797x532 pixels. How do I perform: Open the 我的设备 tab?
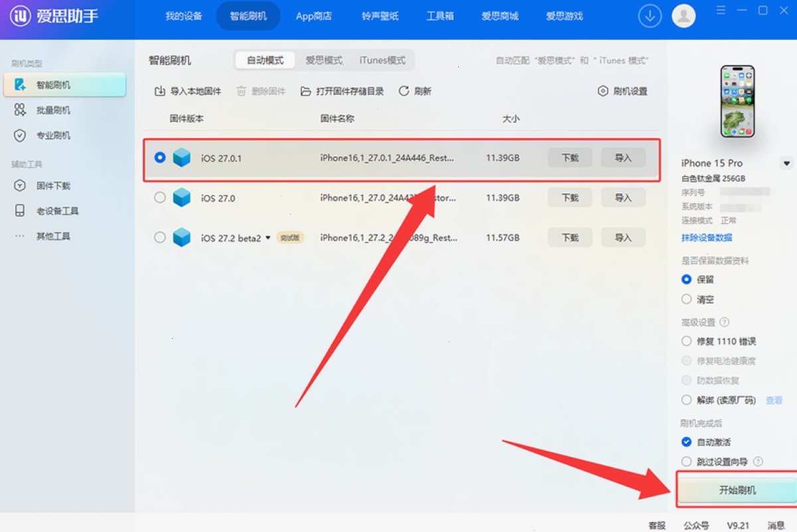click(x=184, y=16)
